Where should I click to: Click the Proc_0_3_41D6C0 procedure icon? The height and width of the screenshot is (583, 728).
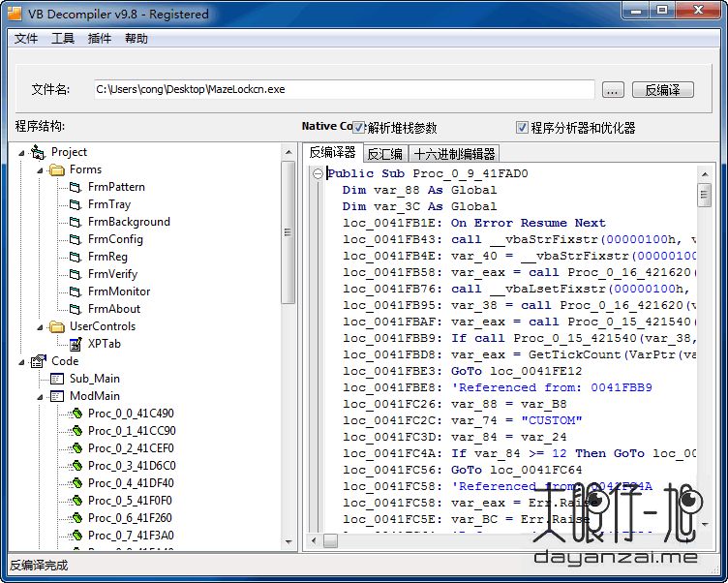tap(76, 466)
